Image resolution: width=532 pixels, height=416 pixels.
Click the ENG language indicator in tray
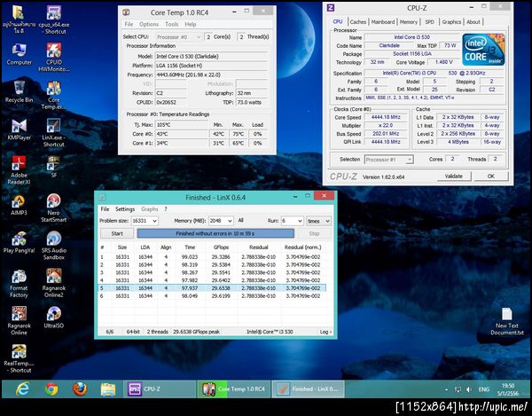[x=484, y=389]
